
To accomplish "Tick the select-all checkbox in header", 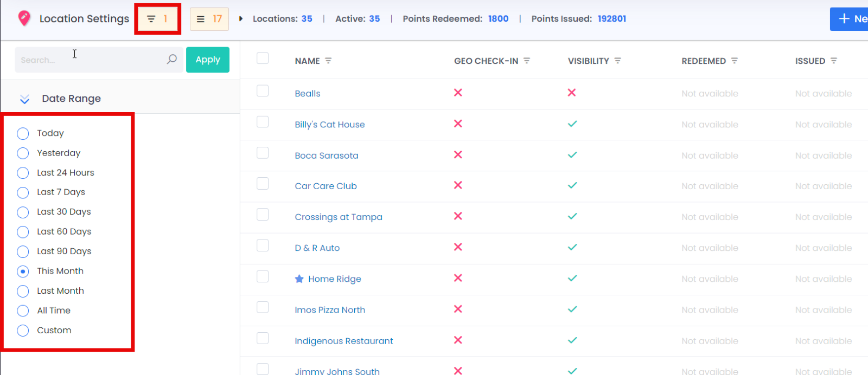I will [263, 58].
